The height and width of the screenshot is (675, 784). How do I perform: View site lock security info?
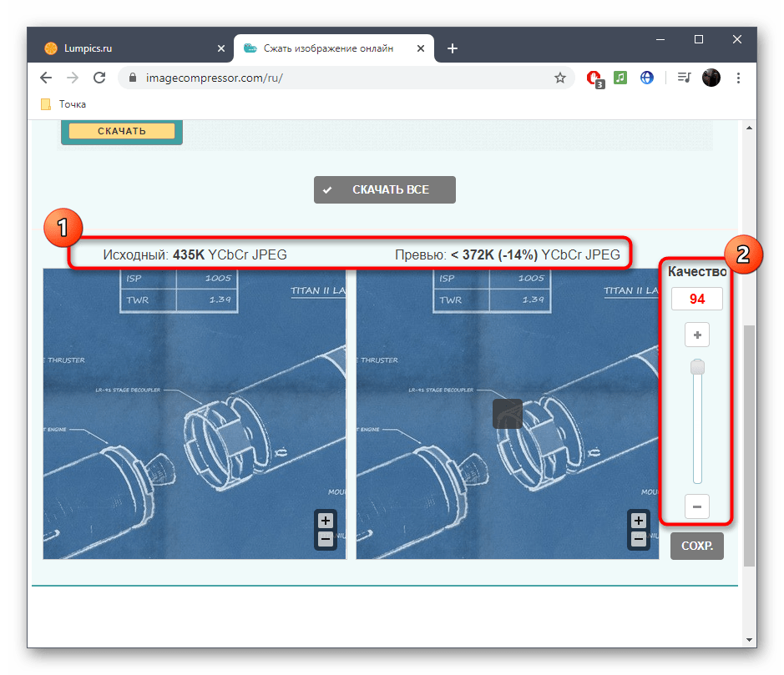click(x=133, y=78)
